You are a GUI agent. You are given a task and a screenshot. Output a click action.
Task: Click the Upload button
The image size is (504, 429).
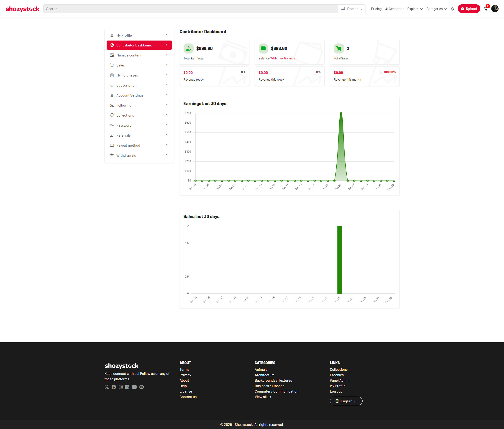[x=469, y=9]
